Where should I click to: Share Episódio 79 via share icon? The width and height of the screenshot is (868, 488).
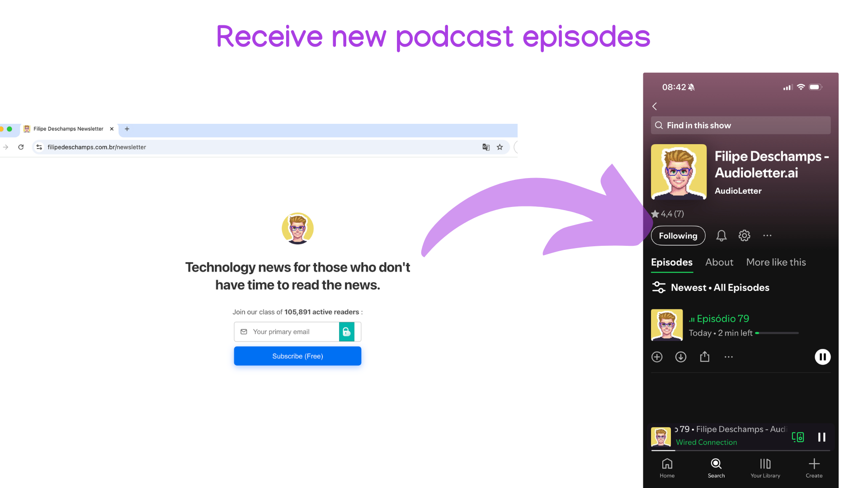(x=704, y=357)
